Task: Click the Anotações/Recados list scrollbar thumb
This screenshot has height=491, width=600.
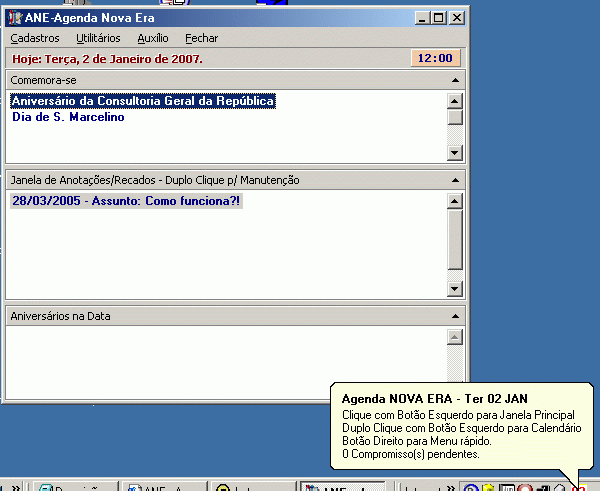Action: tap(455, 240)
